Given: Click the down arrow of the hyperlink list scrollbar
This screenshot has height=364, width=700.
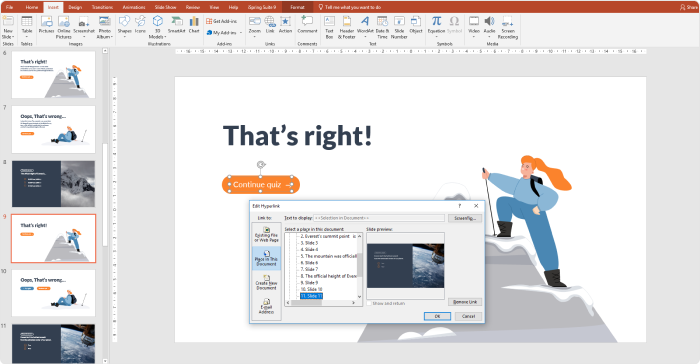Looking at the screenshot, I should tap(359, 296).
